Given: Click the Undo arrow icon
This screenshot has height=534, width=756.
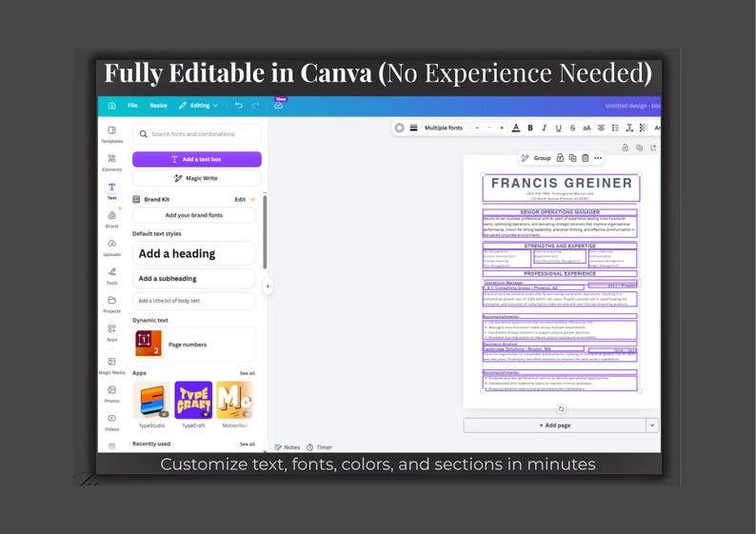Looking at the screenshot, I should (x=239, y=105).
